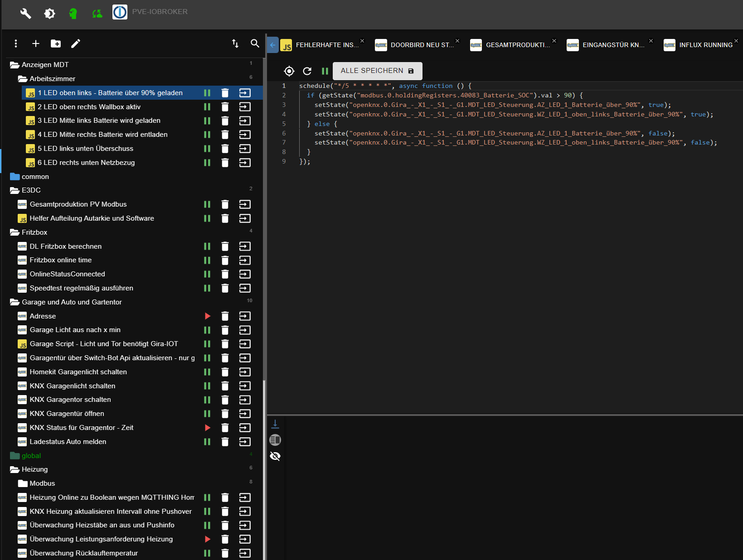Click the green sync hosts icon
The width and height of the screenshot is (743, 560).
(x=97, y=14)
